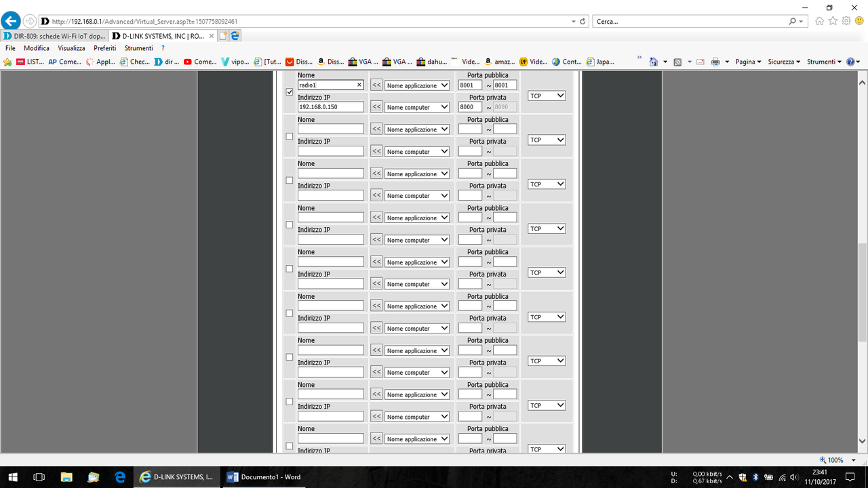This screenshot has height=488, width=868.
Task: Expand hidden tray icons chevron
Action: pyautogui.click(x=729, y=477)
